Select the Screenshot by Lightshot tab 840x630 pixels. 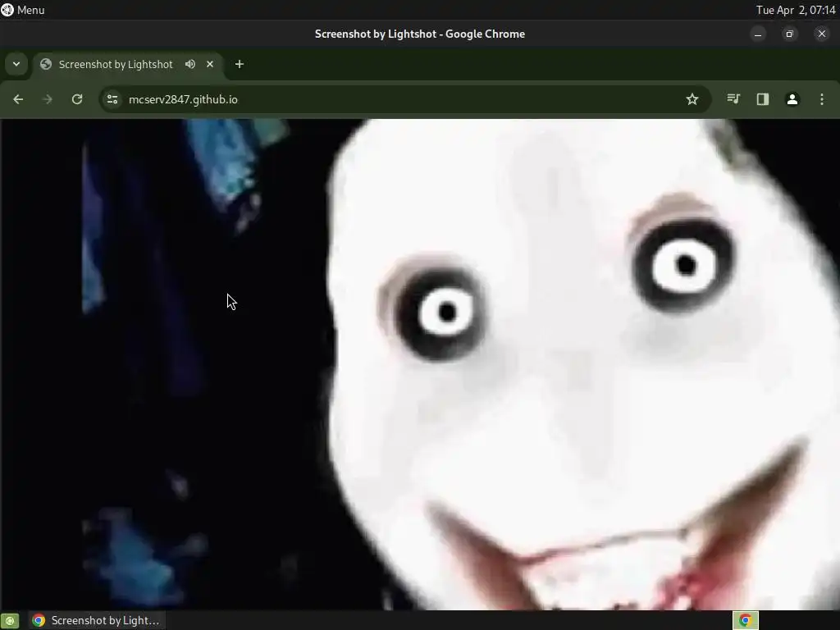pyautogui.click(x=129, y=64)
